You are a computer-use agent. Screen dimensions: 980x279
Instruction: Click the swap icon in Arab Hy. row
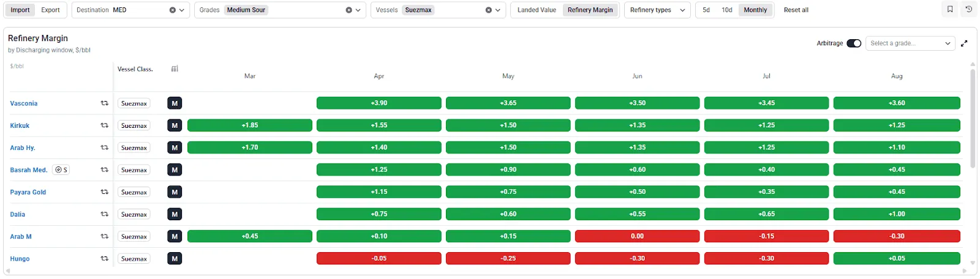pyautogui.click(x=104, y=147)
